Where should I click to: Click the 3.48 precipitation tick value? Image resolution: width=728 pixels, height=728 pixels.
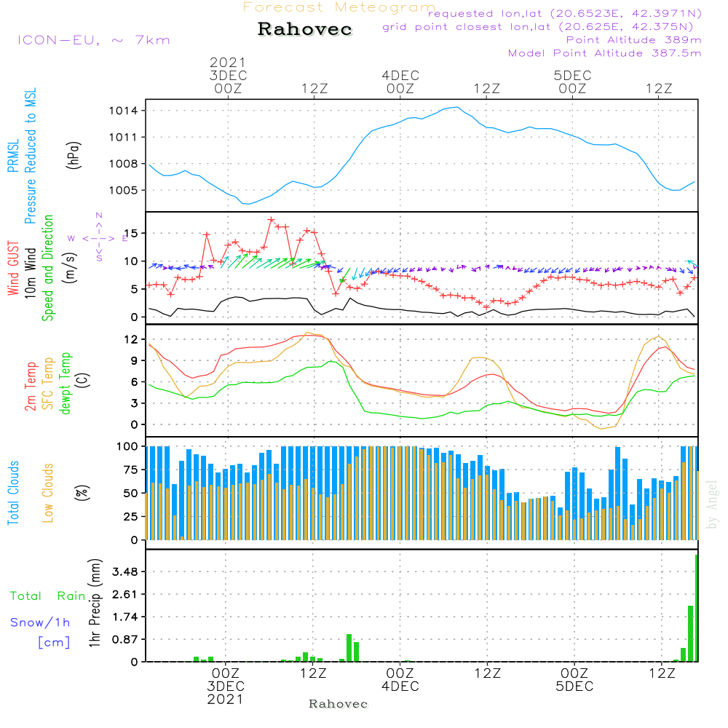[125, 571]
